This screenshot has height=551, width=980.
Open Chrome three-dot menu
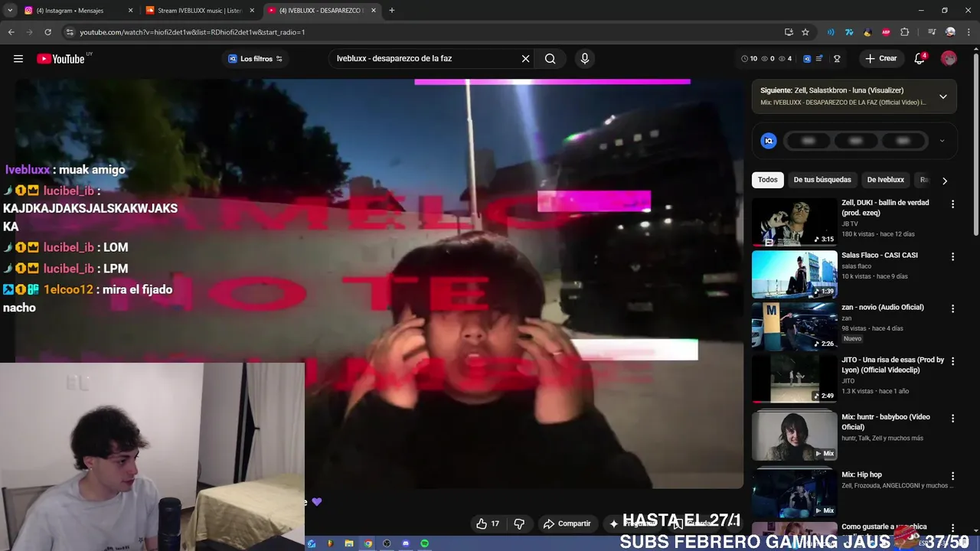tap(969, 32)
